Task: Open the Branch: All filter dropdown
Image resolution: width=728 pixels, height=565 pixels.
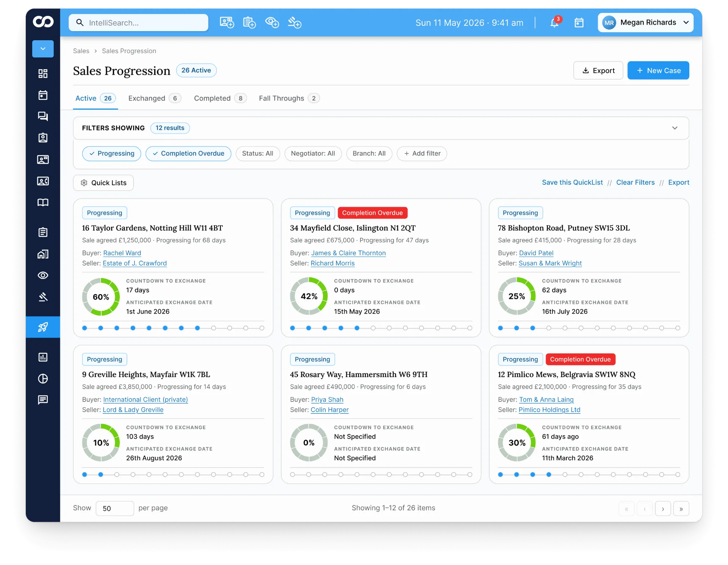Action: [369, 154]
